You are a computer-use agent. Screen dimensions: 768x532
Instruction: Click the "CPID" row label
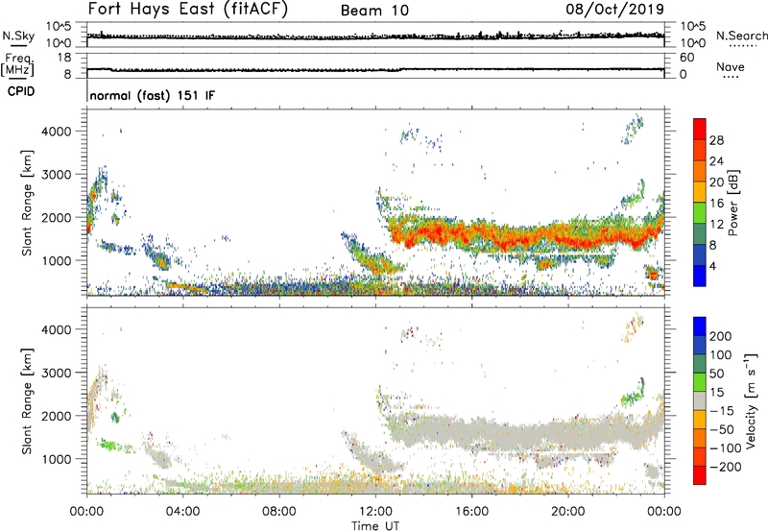(21, 91)
